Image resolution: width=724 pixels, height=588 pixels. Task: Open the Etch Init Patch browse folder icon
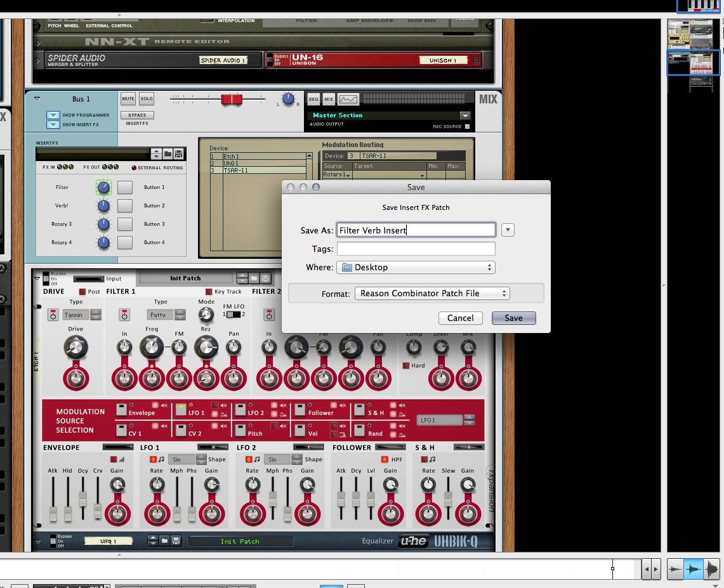click(x=254, y=278)
